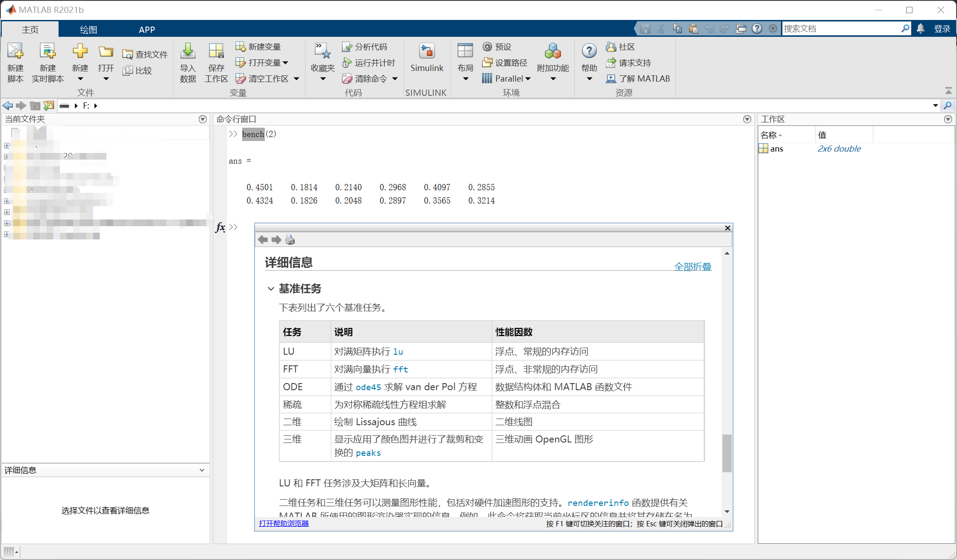This screenshot has height=560, width=957.
Task: Switch to the APP tab
Action: coord(147,29)
